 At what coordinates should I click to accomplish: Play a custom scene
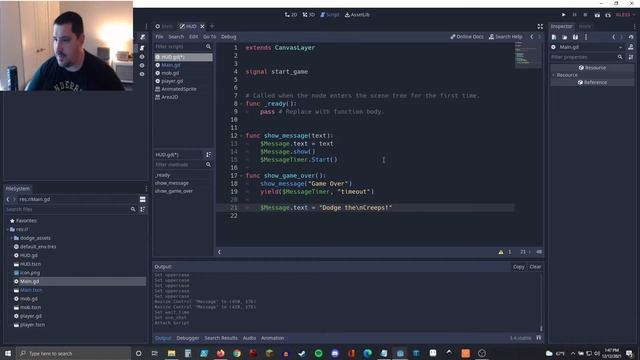[x=608, y=15]
